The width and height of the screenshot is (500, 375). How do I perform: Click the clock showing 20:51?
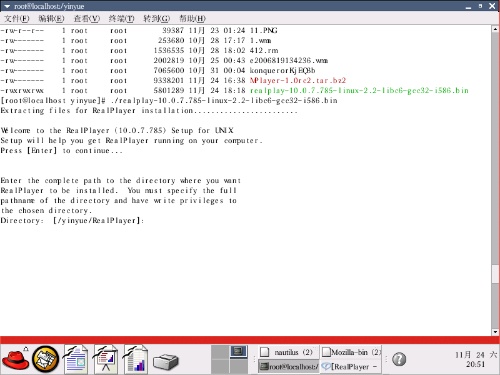pos(476,359)
